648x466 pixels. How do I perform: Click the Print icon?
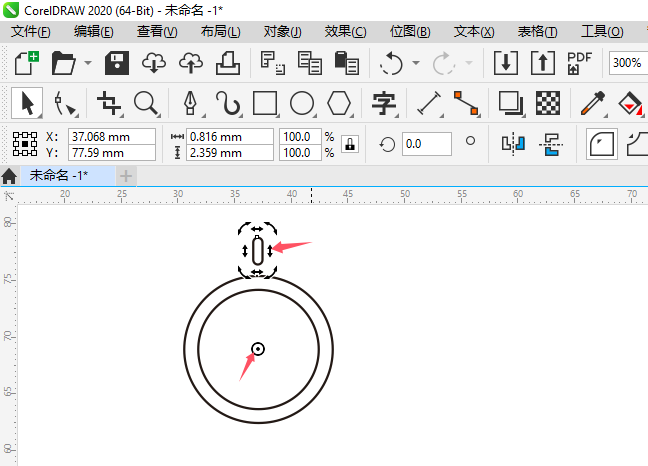[228, 63]
